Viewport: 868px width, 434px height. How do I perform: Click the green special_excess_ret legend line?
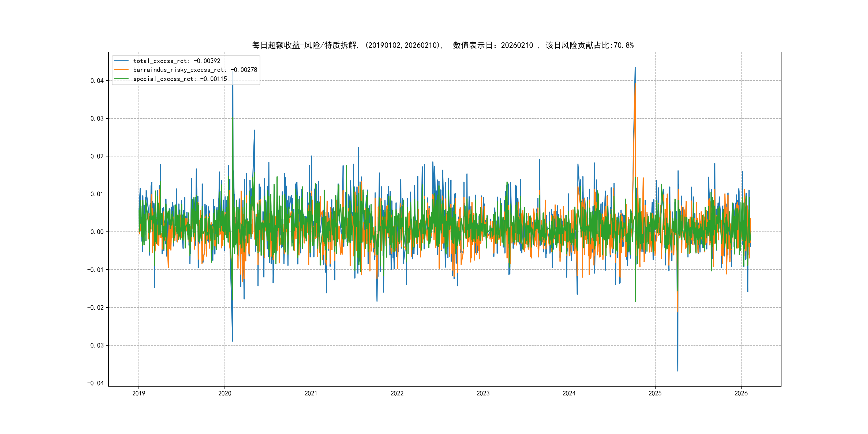click(121, 79)
